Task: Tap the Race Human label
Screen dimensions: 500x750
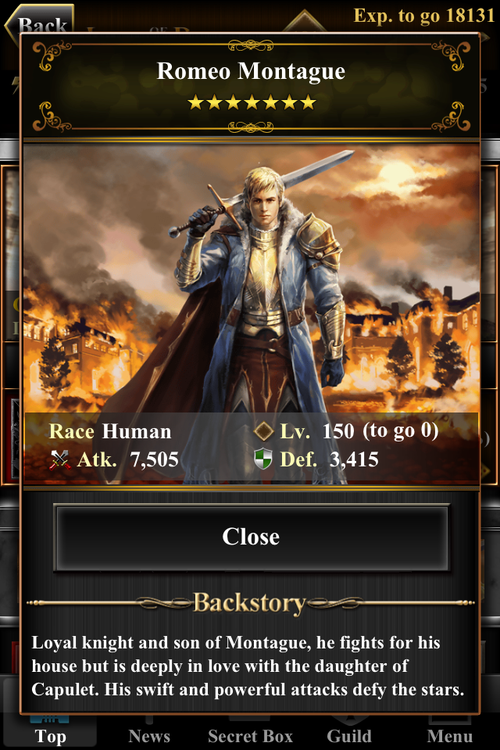Action: pyautogui.click(x=110, y=431)
